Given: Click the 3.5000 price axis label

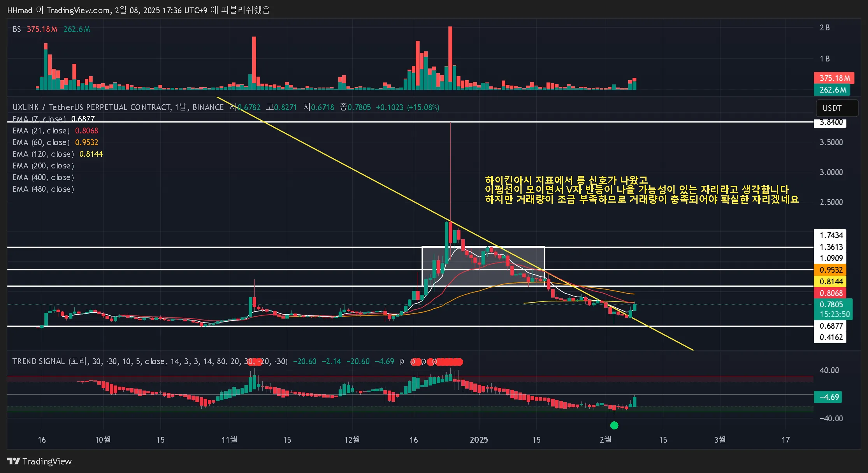Looking at the screenshot, I should click(831, 142).
